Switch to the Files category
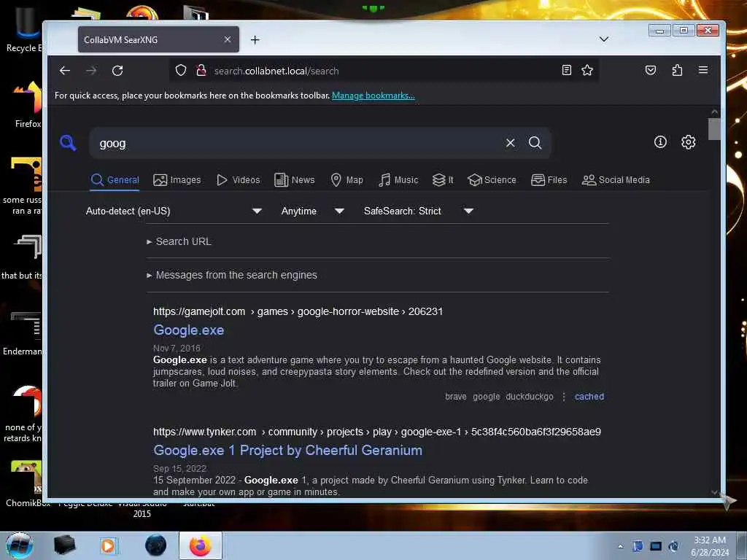Viewport: 747px width, 560px height. pos(549,180)
